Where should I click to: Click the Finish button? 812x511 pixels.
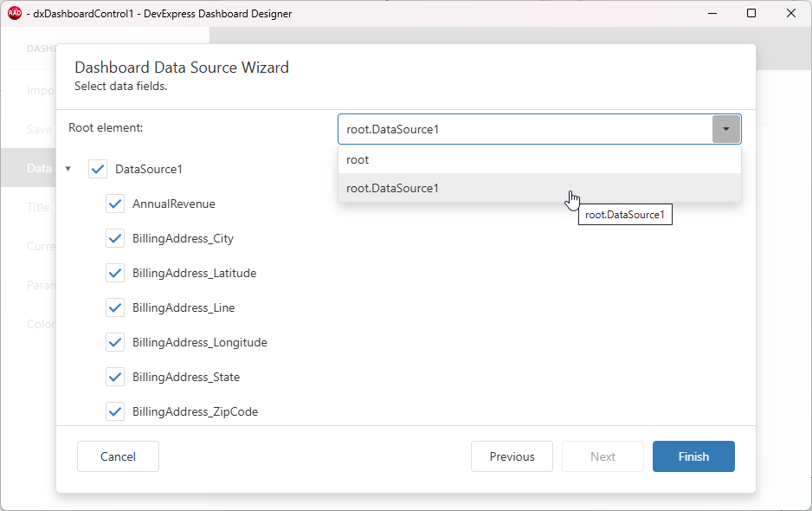pos(693,456)
